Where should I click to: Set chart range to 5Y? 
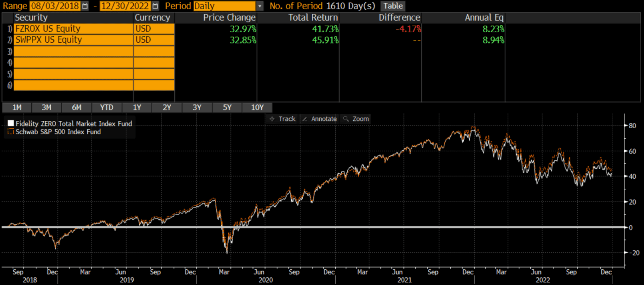point(227,108)
